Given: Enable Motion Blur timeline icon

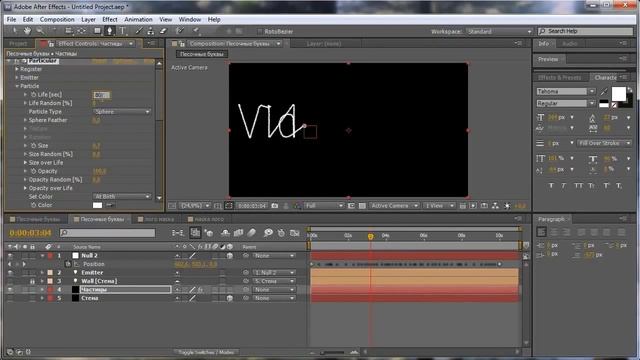Looking at the screenshot, I should pyautogui.click(x=252, y=233).
